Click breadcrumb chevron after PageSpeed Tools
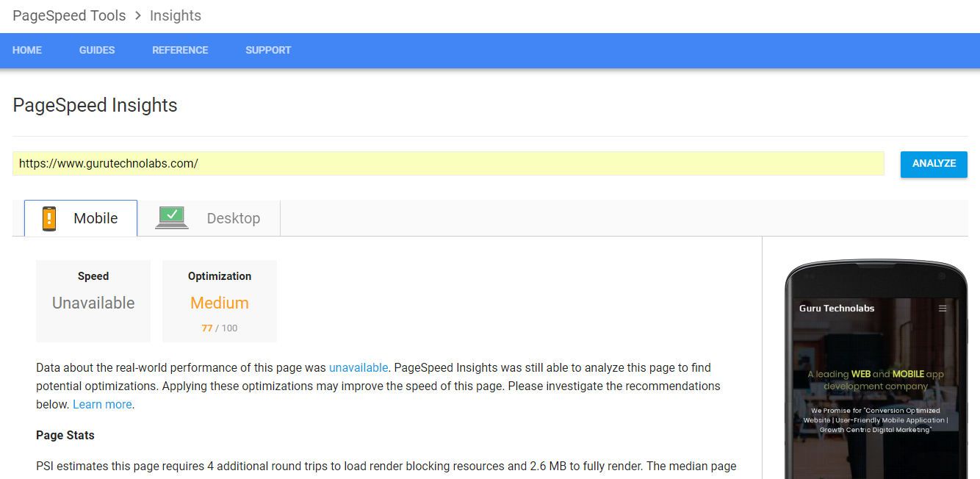The width and height of the screenshot is (980, 479). pyautogui.click(x=137, y=15)
